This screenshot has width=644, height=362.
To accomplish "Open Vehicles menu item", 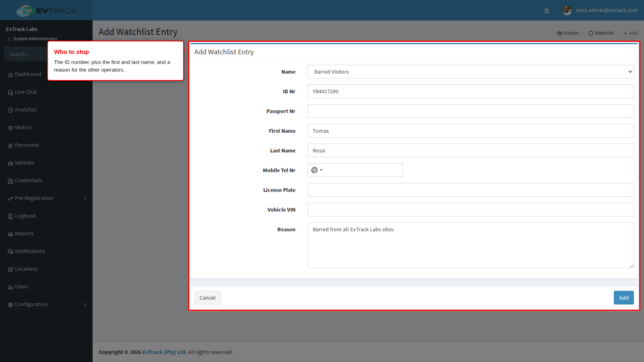I will [25, 163].
